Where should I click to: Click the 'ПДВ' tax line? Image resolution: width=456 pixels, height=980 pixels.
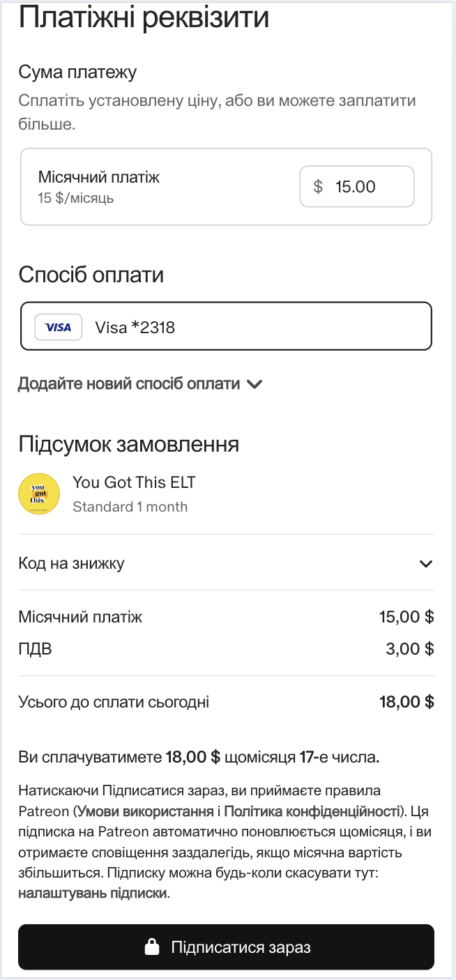[35, 650]
